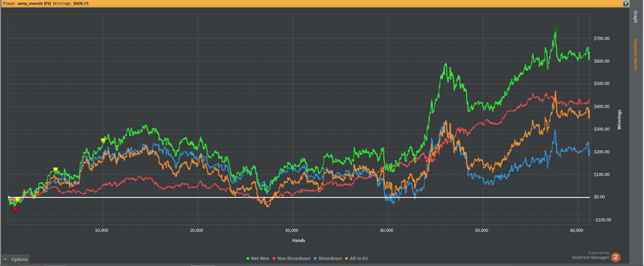Click the 40,000 hands axis label

pyautogui.click(x=387, y=230)
